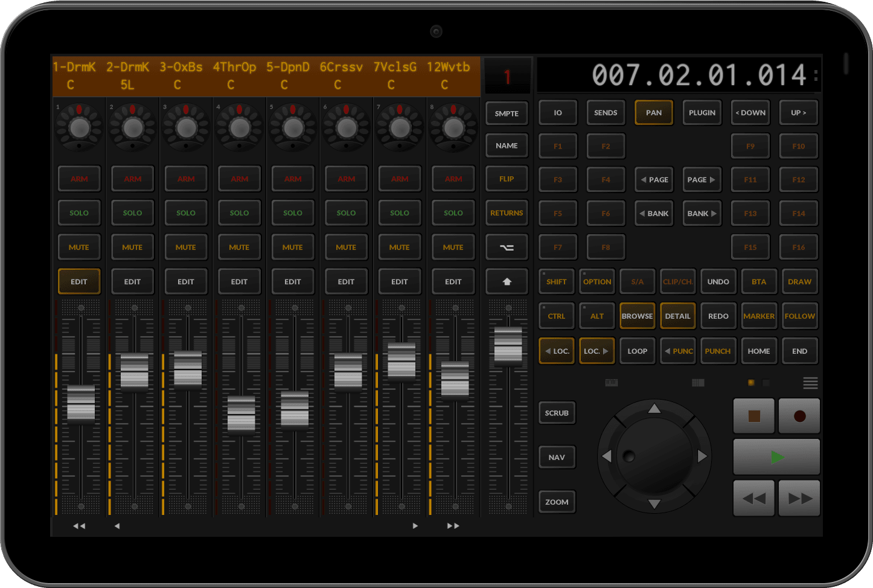Click the option-key symbol button below RETURNS
The image size is (873, 588).
[x=507, y=248]
